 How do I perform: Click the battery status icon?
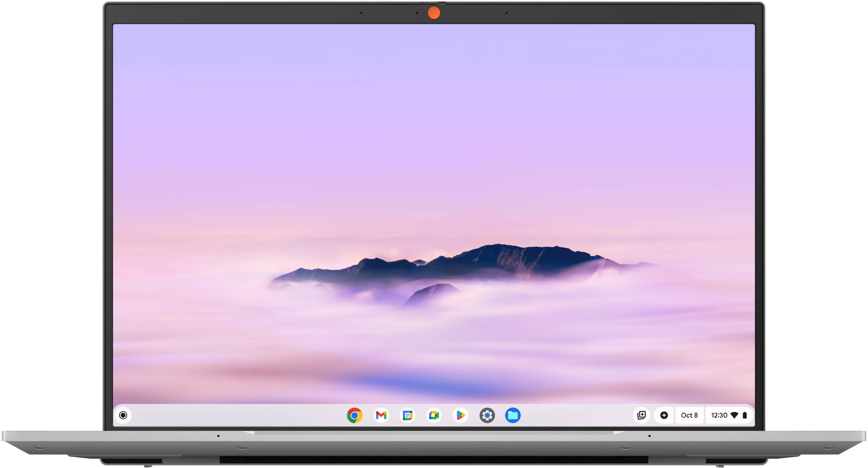pyautogui.click(x=745, y=415)
